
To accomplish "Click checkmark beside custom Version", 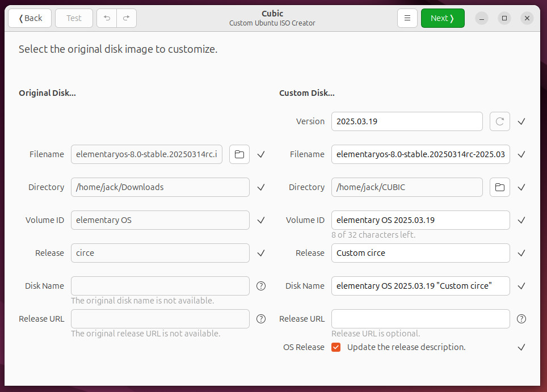I will [x=521, y=121].
